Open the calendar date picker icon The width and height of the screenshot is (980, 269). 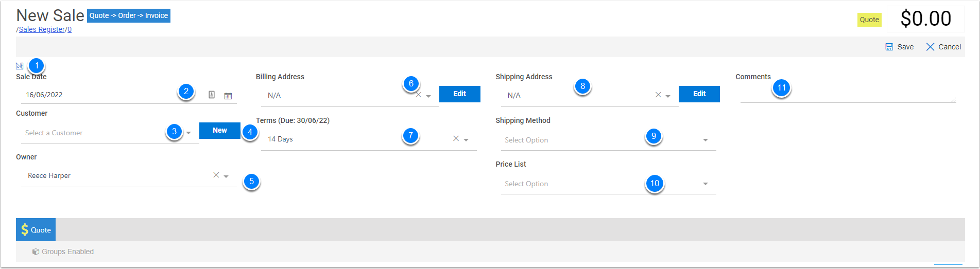228,95
